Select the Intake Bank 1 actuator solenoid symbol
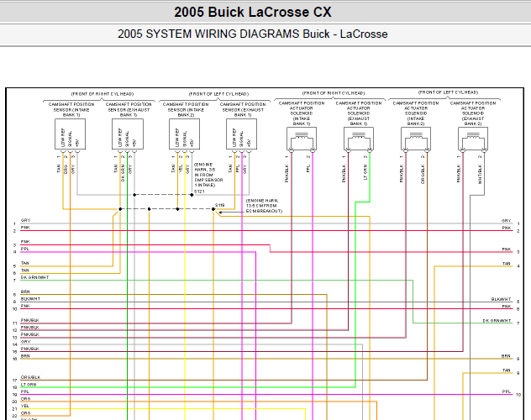The image size is (531, 420). pos(302,139)
